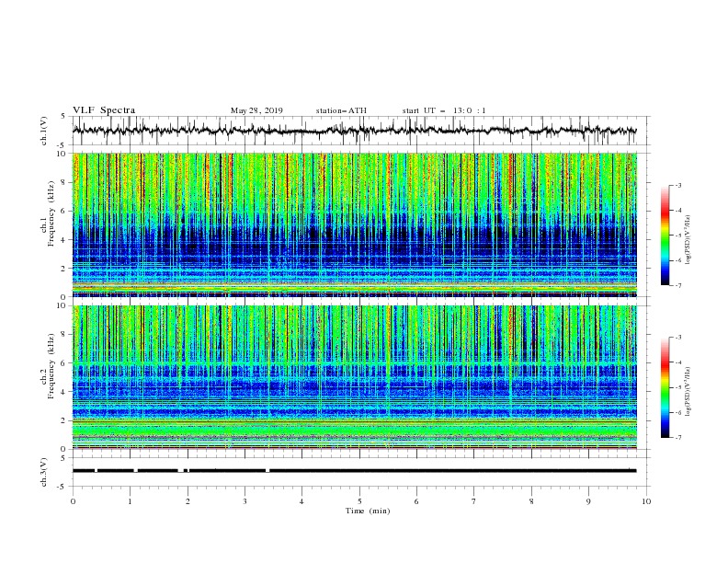Click the ch.2 "Frequency (kHz)" axis label
This screenshot has height=563, width=728.
point(51,366)
